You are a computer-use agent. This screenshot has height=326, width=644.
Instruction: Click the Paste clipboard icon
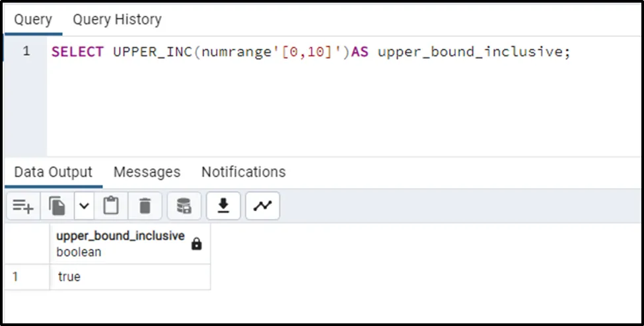tap(111, 207)
